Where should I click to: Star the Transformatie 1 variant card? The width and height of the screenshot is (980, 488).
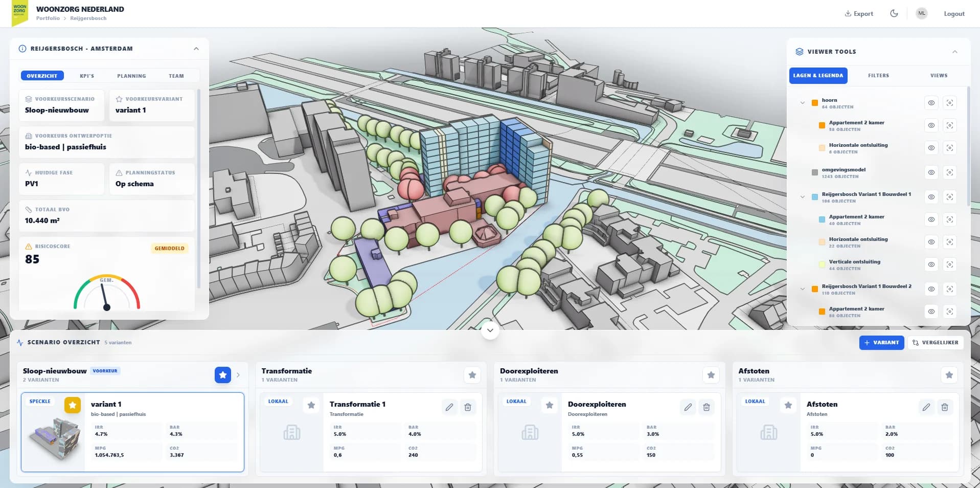tap(311, 406)
